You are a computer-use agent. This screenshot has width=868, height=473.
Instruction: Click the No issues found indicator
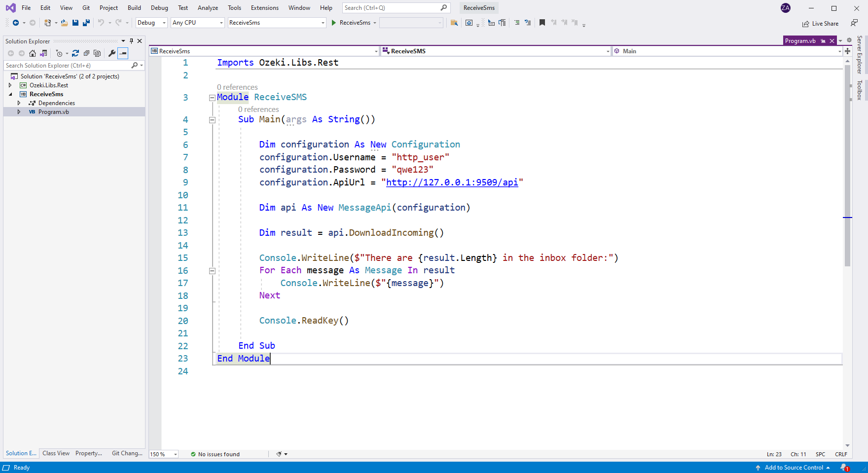(x=215, y=454)
